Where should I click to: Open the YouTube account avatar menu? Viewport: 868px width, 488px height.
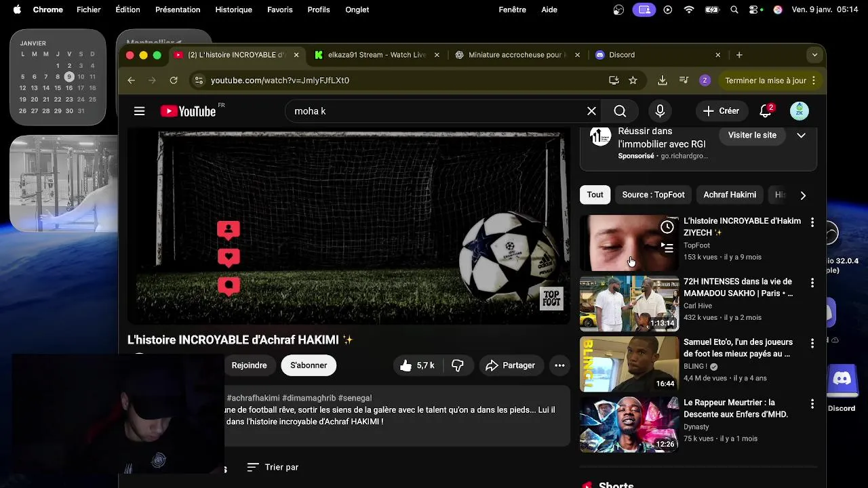(x=800, y=111)
